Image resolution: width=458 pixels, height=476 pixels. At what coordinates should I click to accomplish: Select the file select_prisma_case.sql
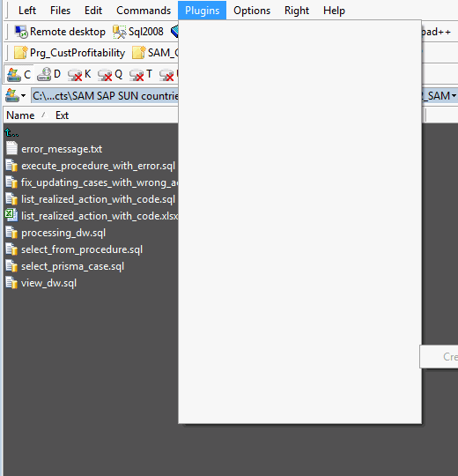pyautogui.click(x=72, y=266)
